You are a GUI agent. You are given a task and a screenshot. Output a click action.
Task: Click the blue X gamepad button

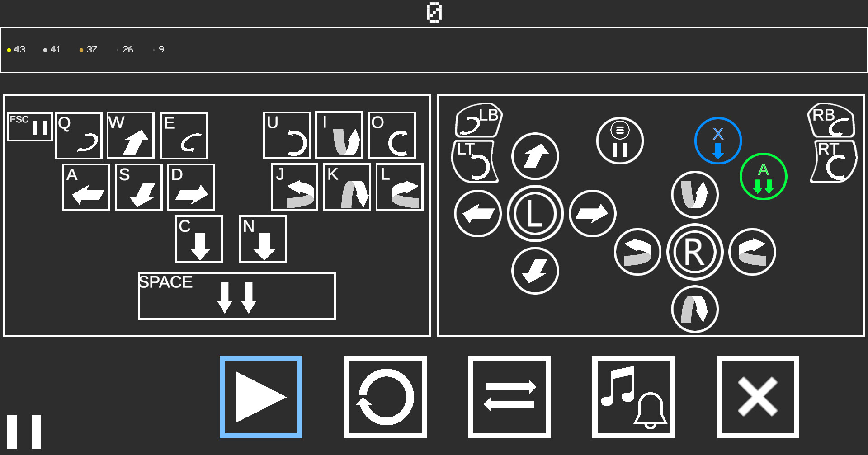[718, 141]
